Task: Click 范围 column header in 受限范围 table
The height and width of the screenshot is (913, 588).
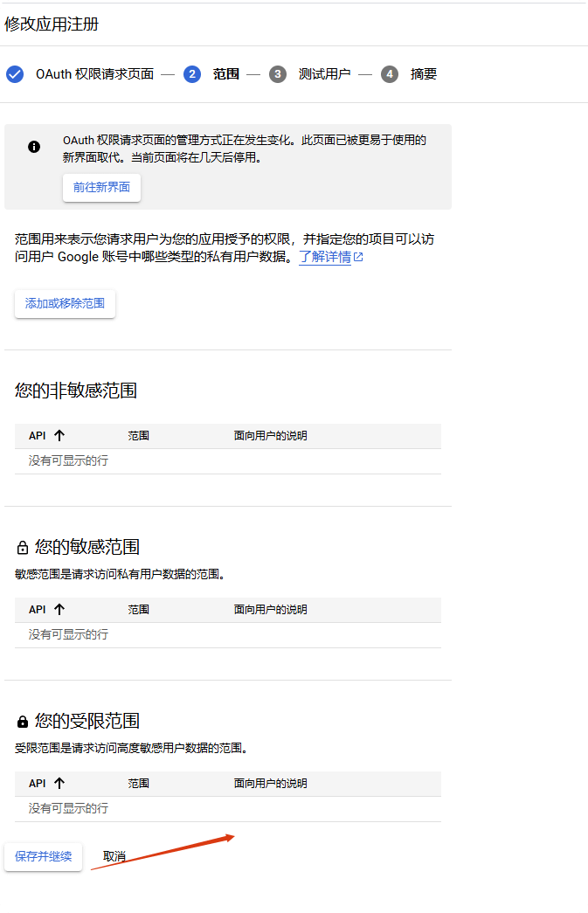Action: click(x=139, y=783)
